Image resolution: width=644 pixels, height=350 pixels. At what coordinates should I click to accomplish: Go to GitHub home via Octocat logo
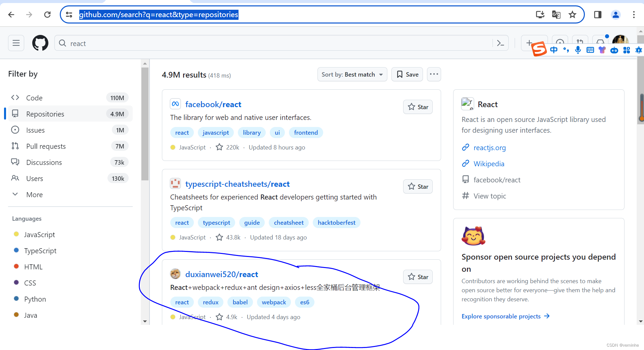(x=40, y=43)
